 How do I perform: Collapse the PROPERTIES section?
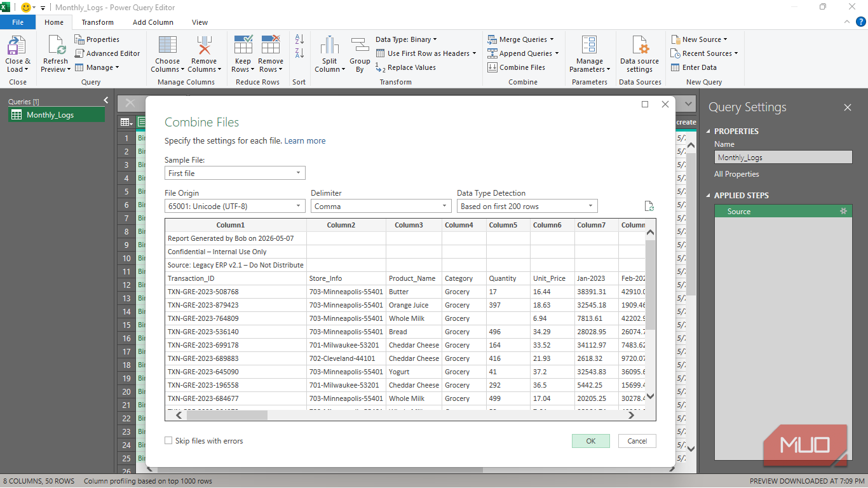[x=709, y=132]
